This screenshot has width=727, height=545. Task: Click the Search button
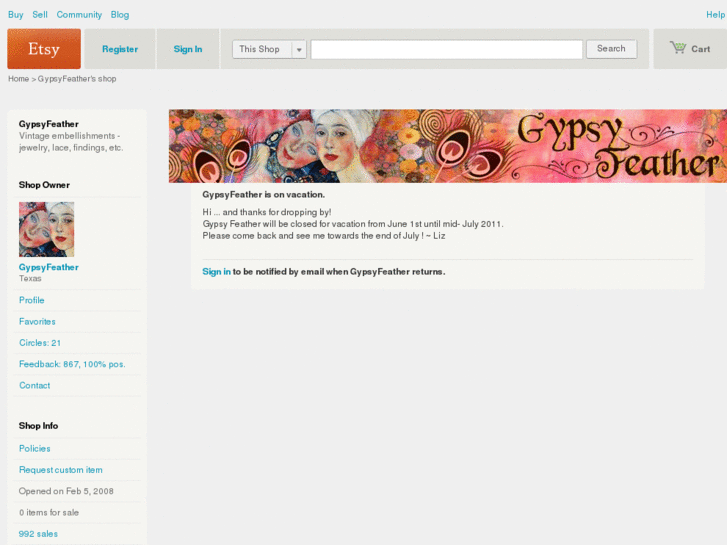click(x=611, y=49)
